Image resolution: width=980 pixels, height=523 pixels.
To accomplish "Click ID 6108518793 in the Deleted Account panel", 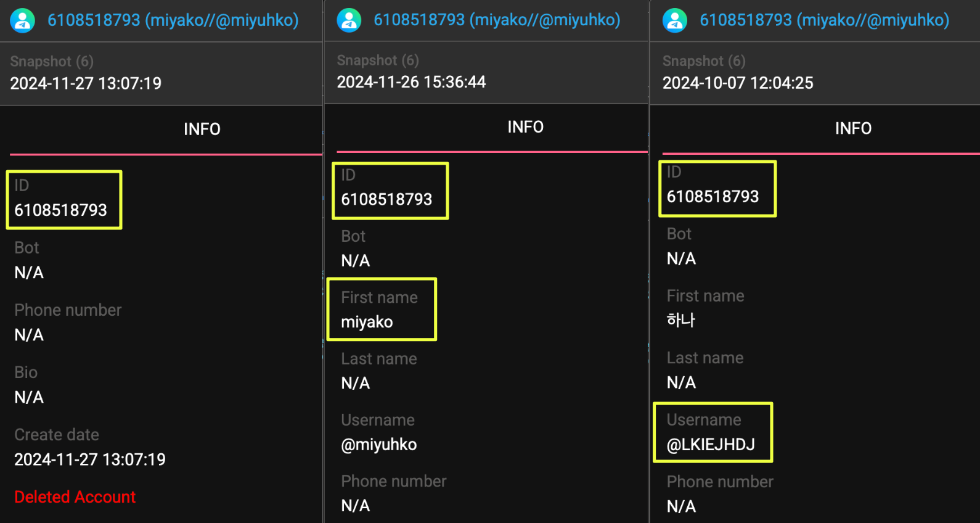I will (61, 210).
